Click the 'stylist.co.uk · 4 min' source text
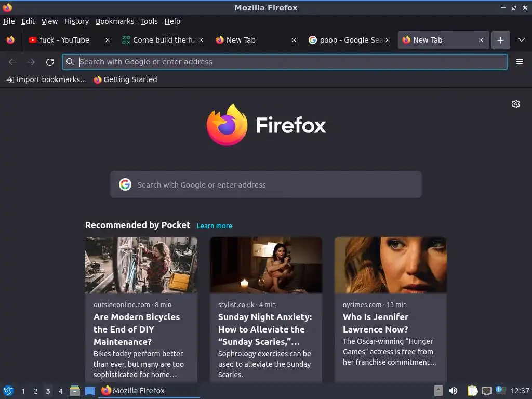 pyautogui.click(x=247, y=304)
